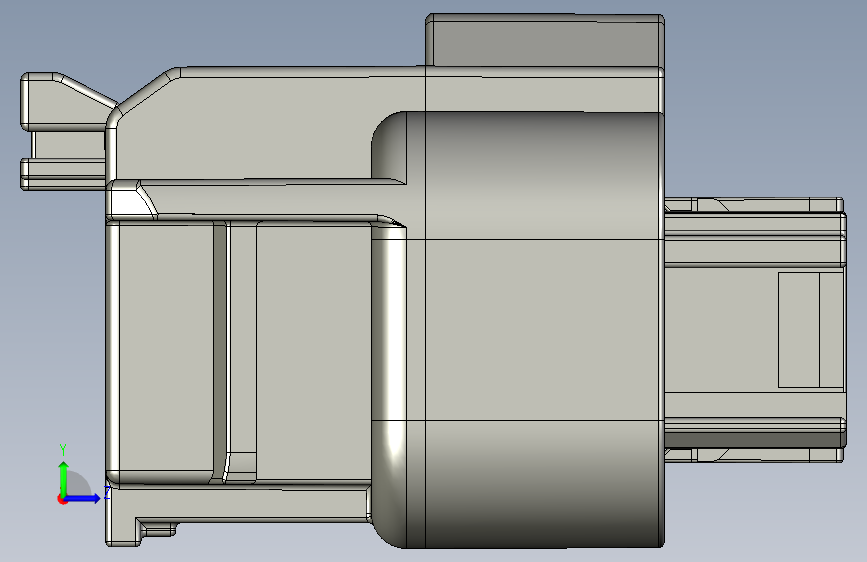This screenshot has width=867, height=562.
Task: Click the green Y axis arrow of the triad
Action: point(64,478)
